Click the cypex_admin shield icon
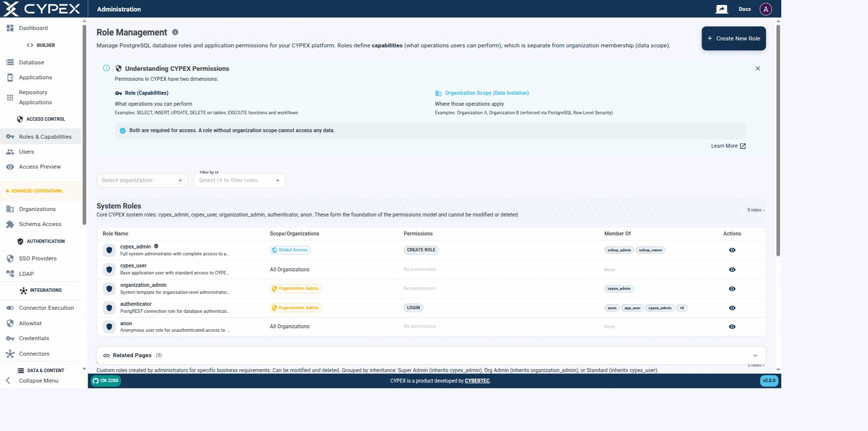The image size is (868, 431). [109, 250]
